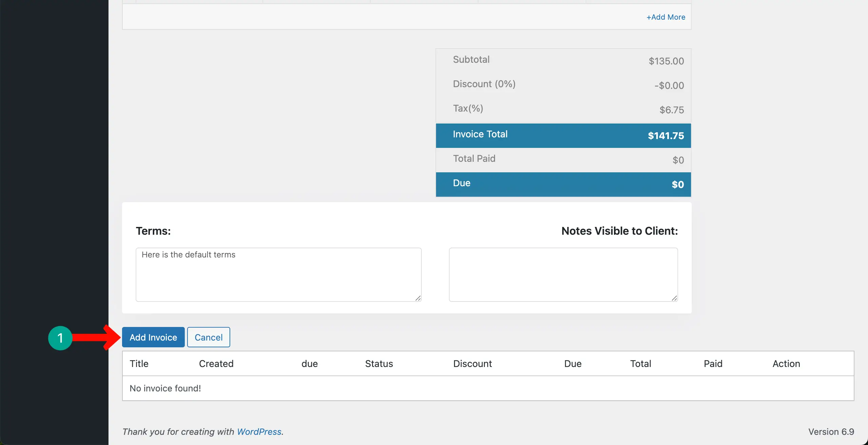Click the blue Due row in the totals summary
Viewport: 868px width, 445px height.
pyautogui.click(x=563, y=184)
